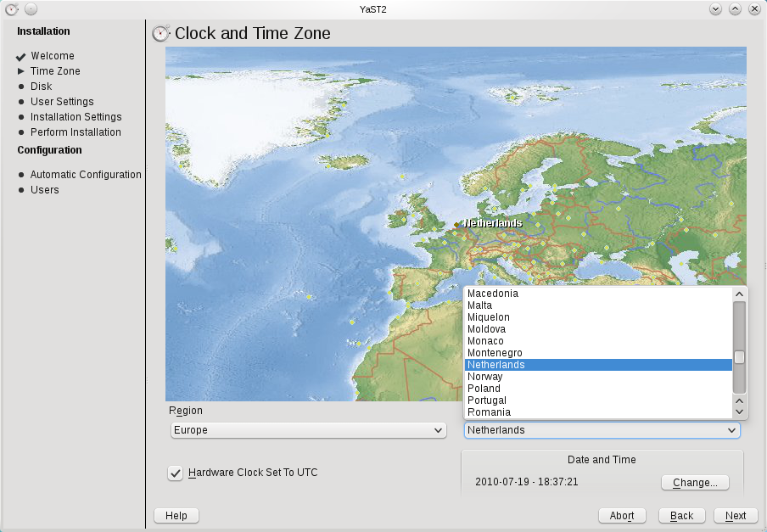This screenshot has height=532, width=767.
Task: Click the YaST2 clock icon in title bar
Action: click(12, 8)
